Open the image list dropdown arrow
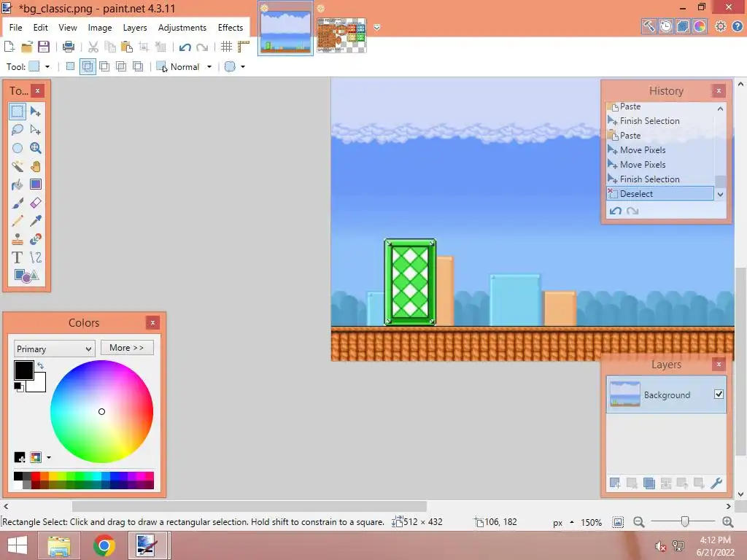747x560 pixels. [377, 27]
